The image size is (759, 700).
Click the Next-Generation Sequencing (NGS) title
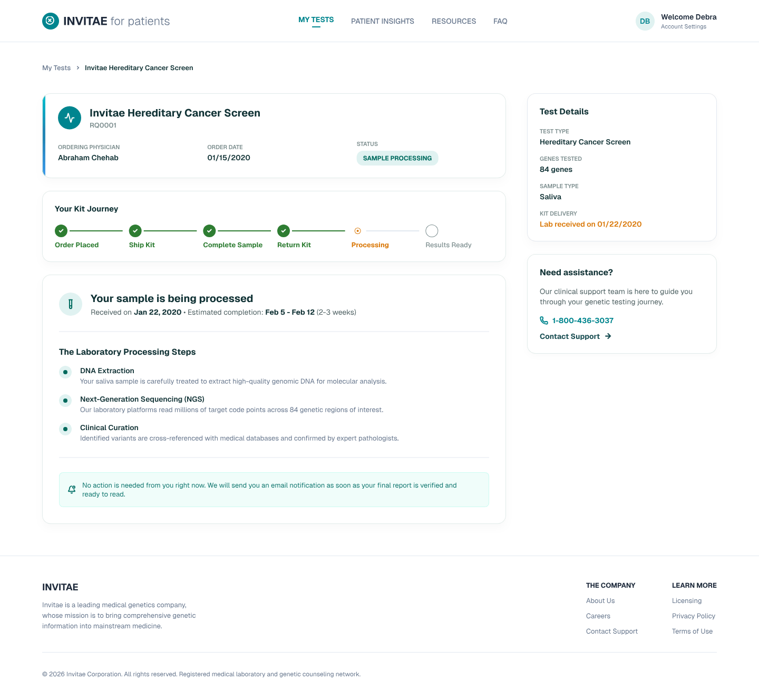tap(142, 399)
